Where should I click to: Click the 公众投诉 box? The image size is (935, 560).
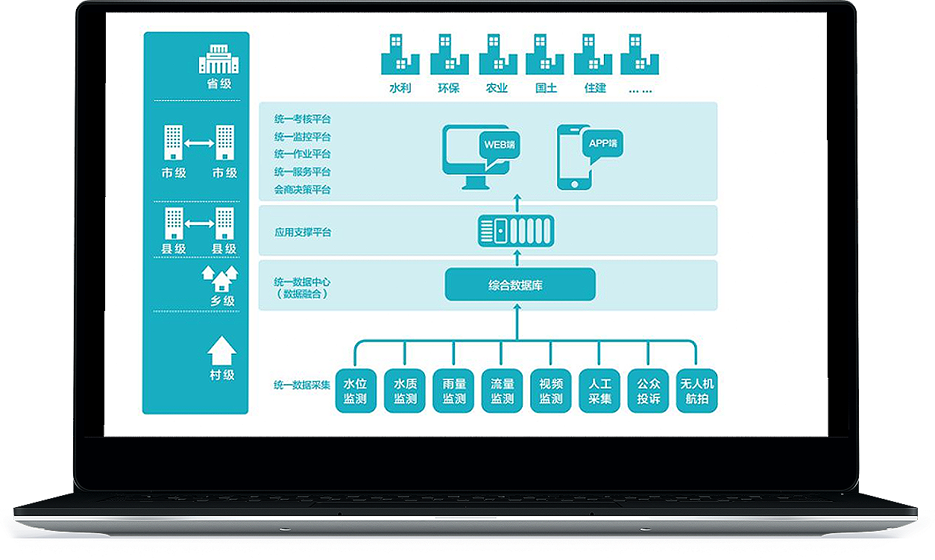pos(648,391)
